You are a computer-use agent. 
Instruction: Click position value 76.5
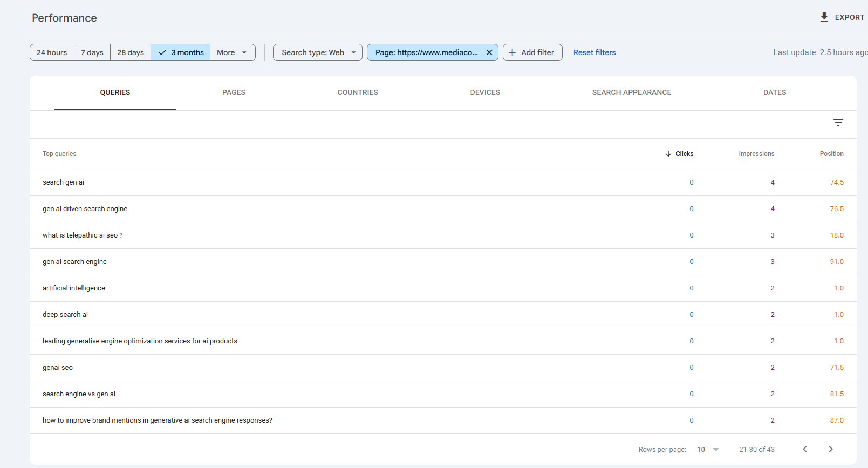(x=837, y=209)
